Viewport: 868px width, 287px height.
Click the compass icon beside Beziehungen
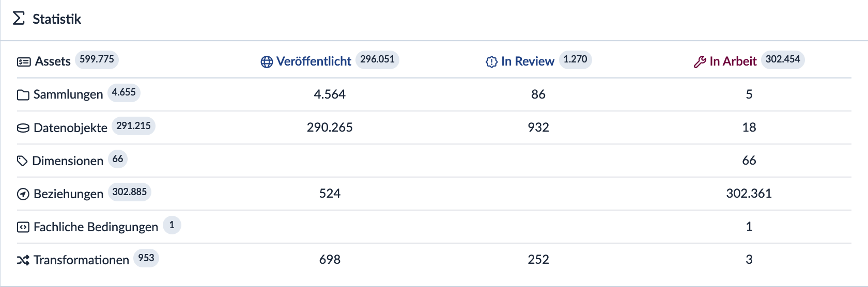click(23, 194)
